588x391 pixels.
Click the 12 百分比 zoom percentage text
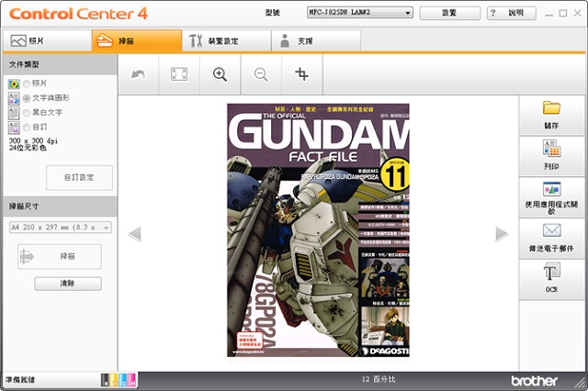pos(379,379)
